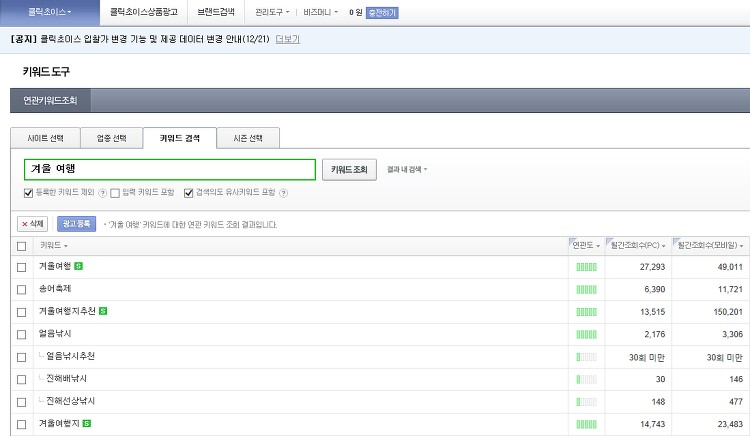
Task: Click 광고 등록 button
Action: [77, 224]
